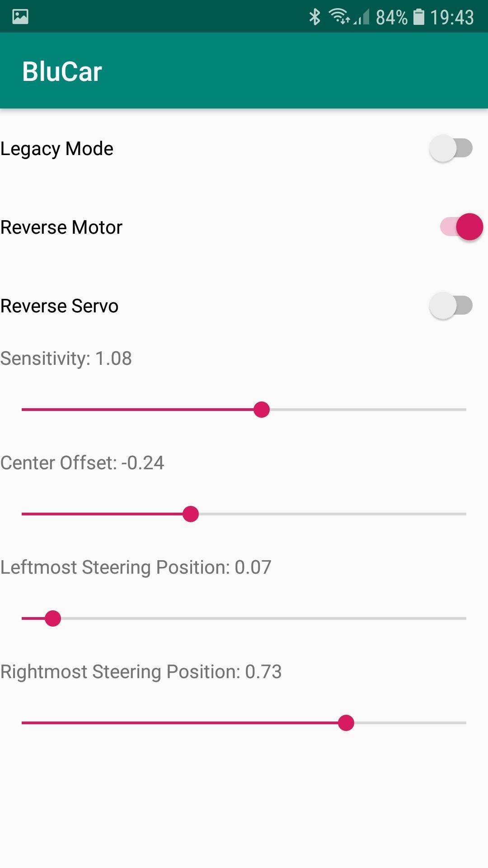This screenshot has height=868, width=488.
Task: Tap the battery icon in status bar
Action: (x=419, y=17)
